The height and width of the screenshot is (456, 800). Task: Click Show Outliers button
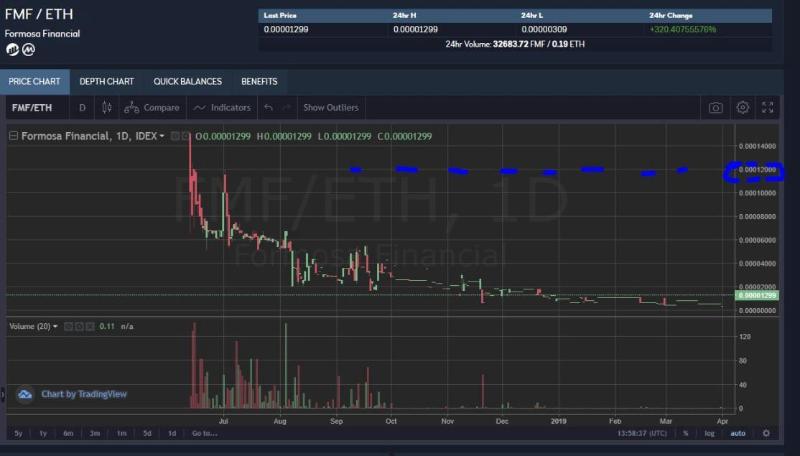pos(331,108)
